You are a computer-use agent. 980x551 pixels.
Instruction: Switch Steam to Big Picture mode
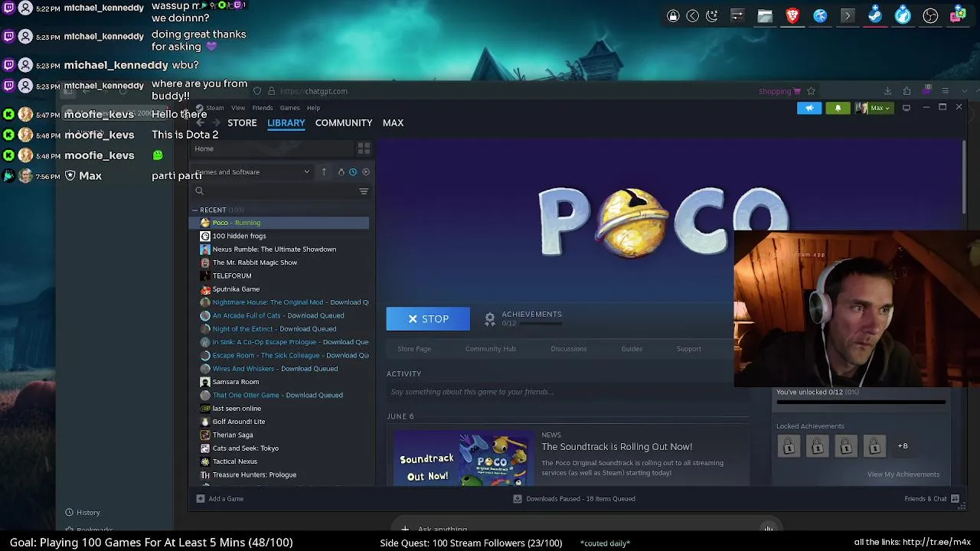pyautogui.click(x=906, y=108)
